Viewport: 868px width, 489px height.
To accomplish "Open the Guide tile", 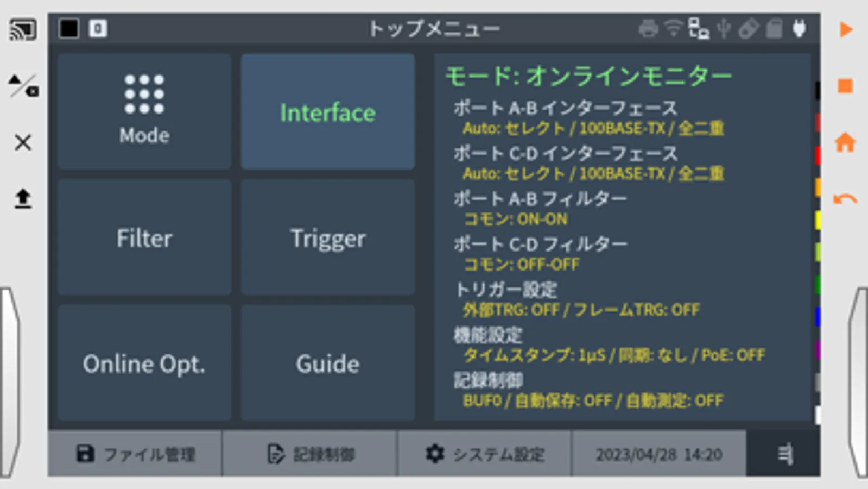I will click(328, 363).
